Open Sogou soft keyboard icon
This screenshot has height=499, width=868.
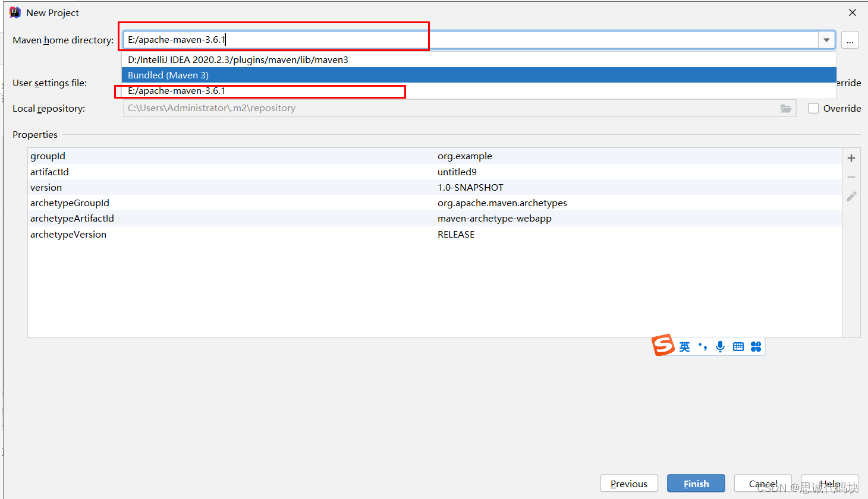click(738, 347)
